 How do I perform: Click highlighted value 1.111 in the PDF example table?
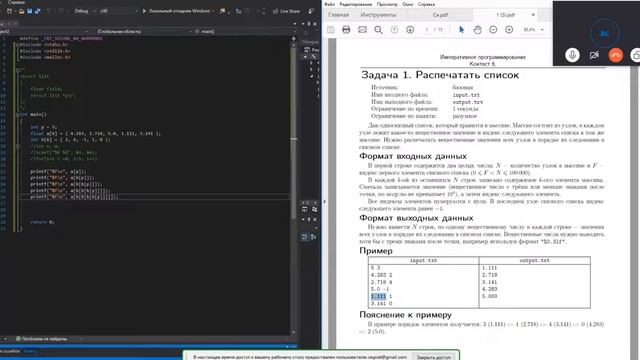378,296
